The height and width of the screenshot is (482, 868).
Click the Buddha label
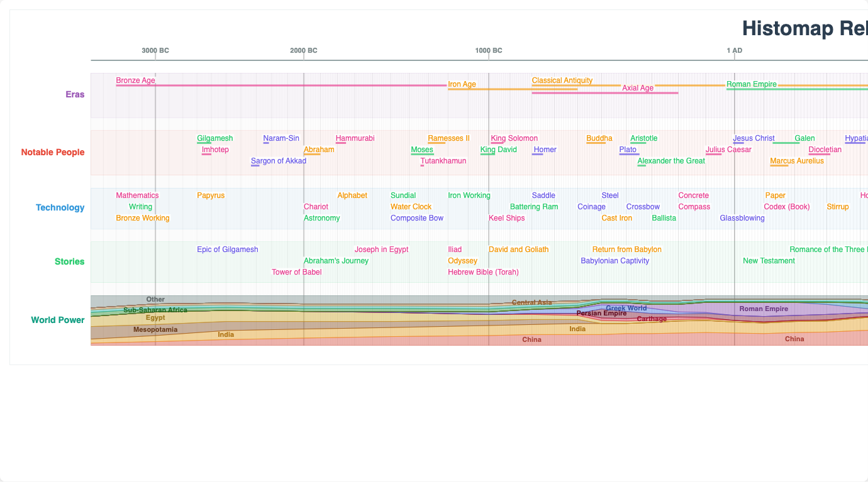point(599,138)
